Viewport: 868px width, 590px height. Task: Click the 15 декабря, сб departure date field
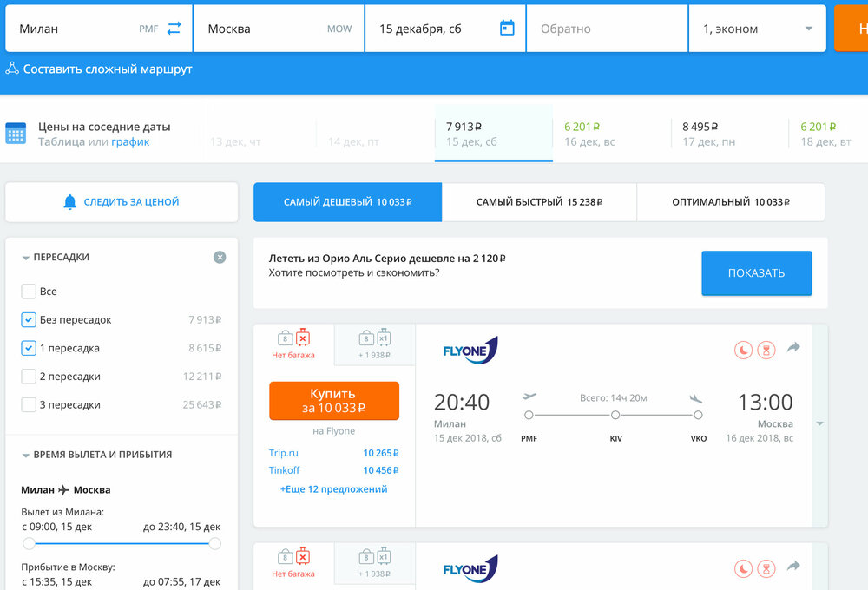click(445, 29)
